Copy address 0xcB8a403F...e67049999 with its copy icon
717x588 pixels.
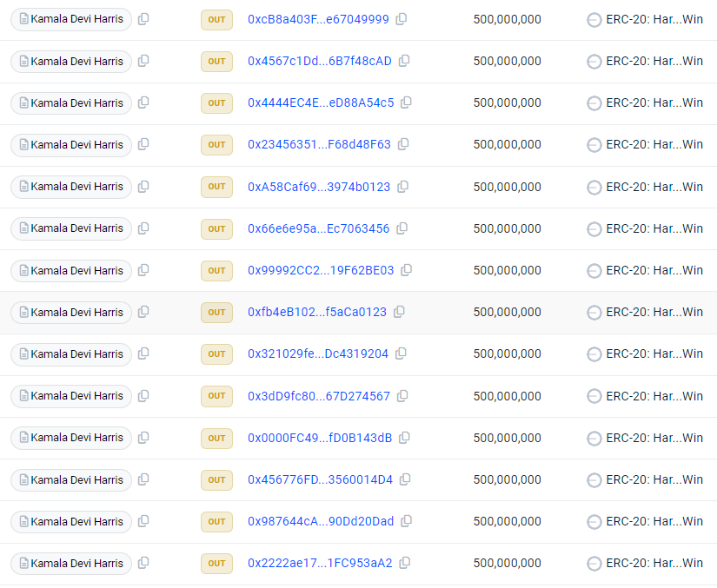click(x=402, y=19)
